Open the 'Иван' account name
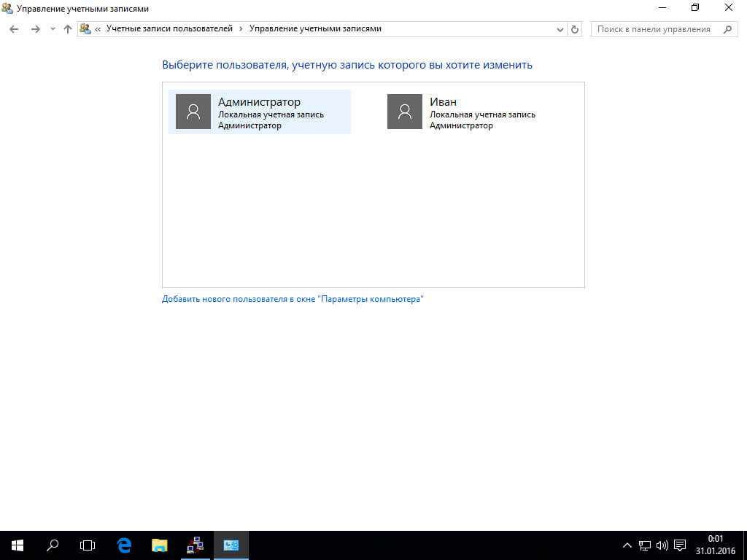747x560 pixels. pyautogui.click(x=443, y=102)
